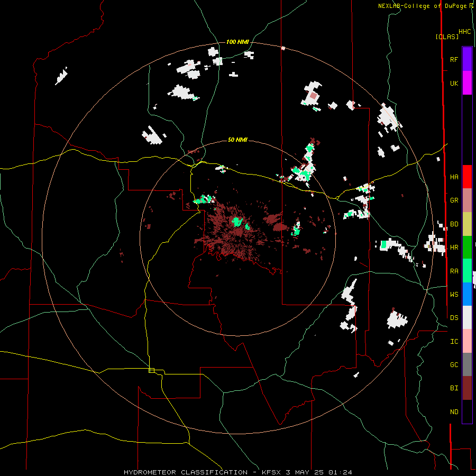This screenshot has height=476, width=476.
Task: Click the UK legend label
Action: [454, 83]
